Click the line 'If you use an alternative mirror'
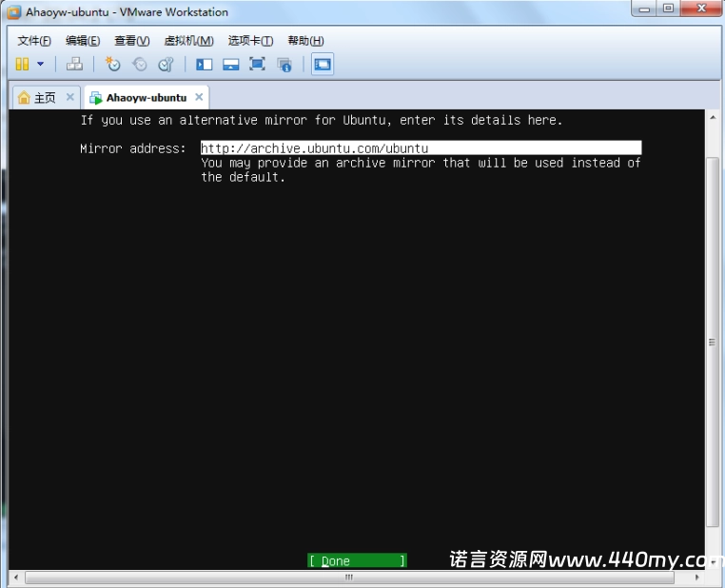The height and width of the screenshot is (588, 725). click(x=322, y=120)
